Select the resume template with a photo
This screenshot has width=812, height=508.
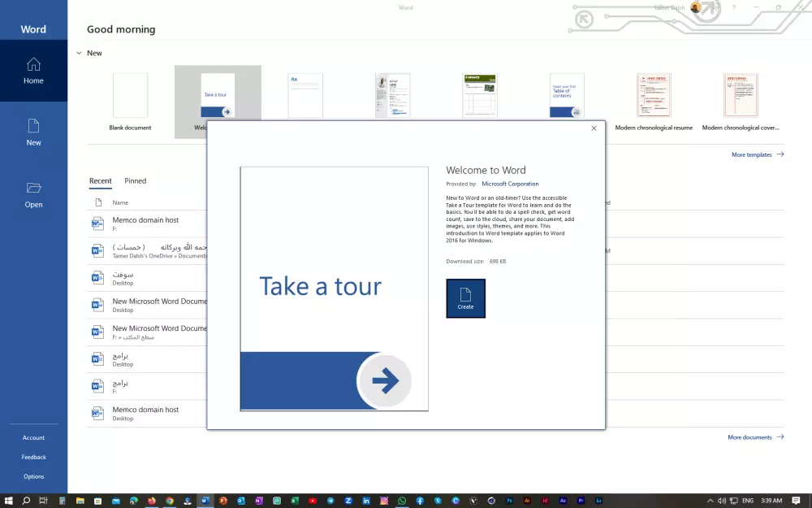pos(392,95)
